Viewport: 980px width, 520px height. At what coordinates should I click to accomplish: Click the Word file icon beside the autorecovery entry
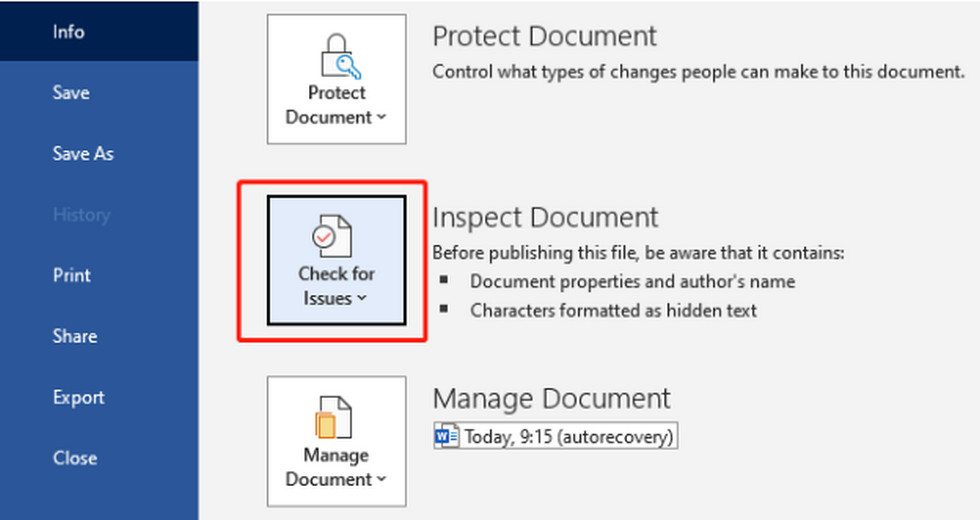(x=446, y=436)
